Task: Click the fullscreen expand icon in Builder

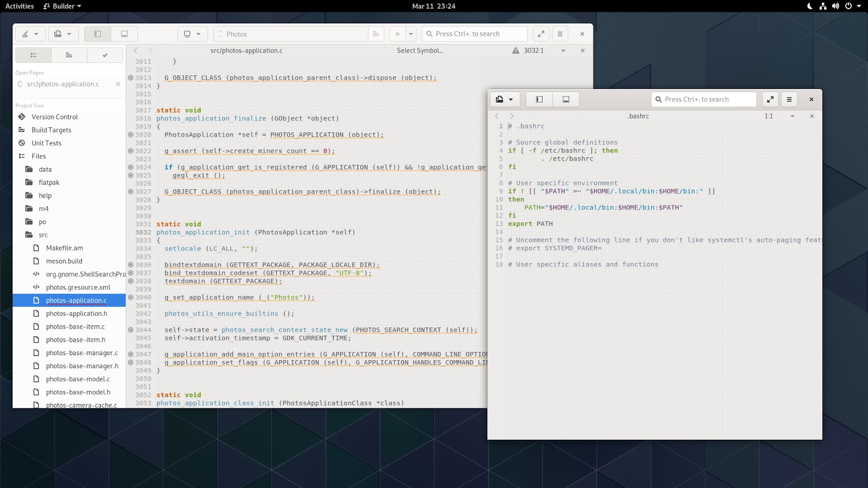Action: coord(540,34)
